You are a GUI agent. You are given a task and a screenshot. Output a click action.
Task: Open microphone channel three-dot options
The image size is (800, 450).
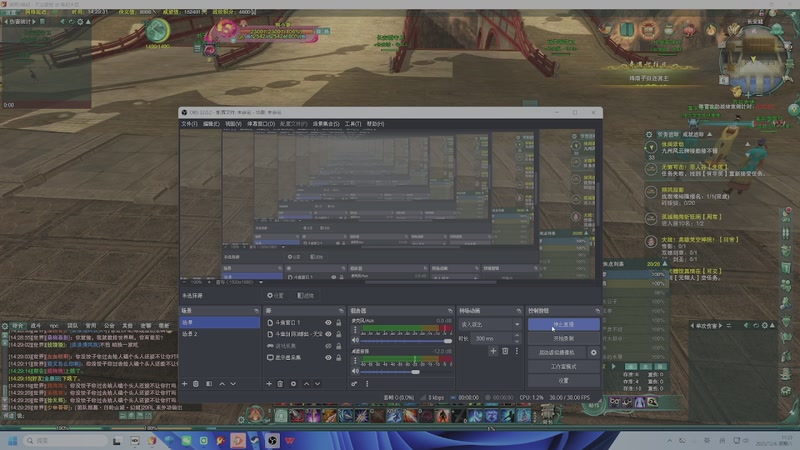point(355,331)
